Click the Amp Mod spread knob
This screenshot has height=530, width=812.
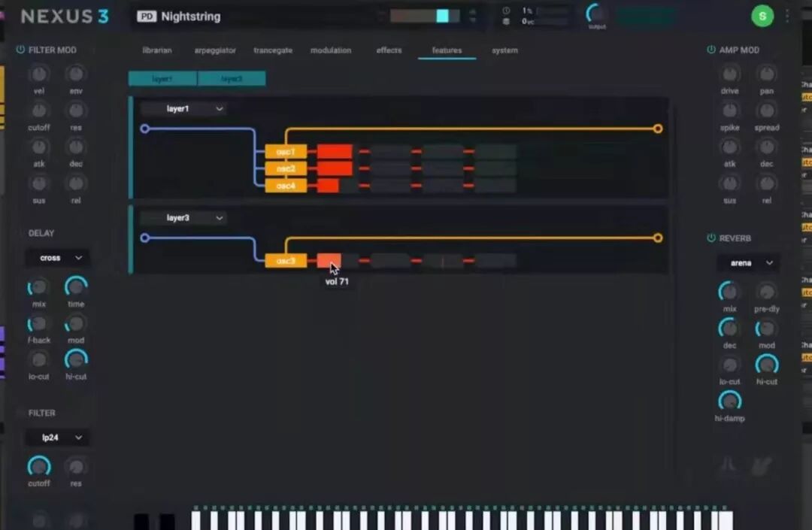point(766,111)
